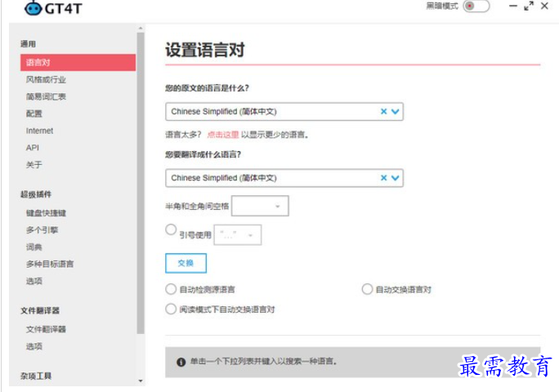The width and height of the screenshot is (559, 392).
Task: Open the target language dropdown chevron
Action: (x=395, y=178)
